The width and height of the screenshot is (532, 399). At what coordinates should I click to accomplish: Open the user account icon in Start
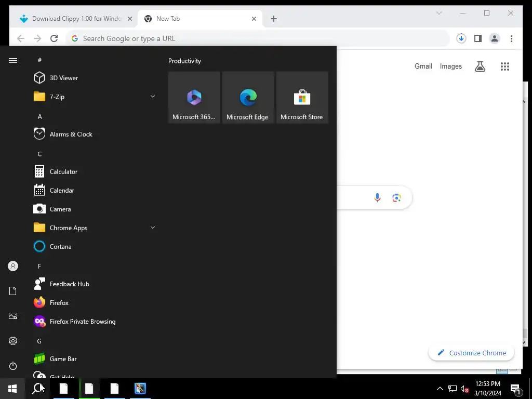13,266
